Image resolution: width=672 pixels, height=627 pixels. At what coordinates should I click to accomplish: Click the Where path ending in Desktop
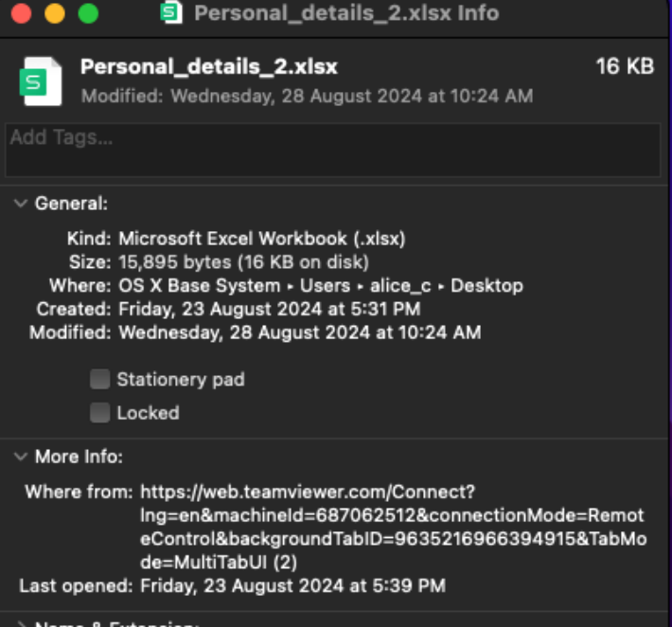coord(321,286)
